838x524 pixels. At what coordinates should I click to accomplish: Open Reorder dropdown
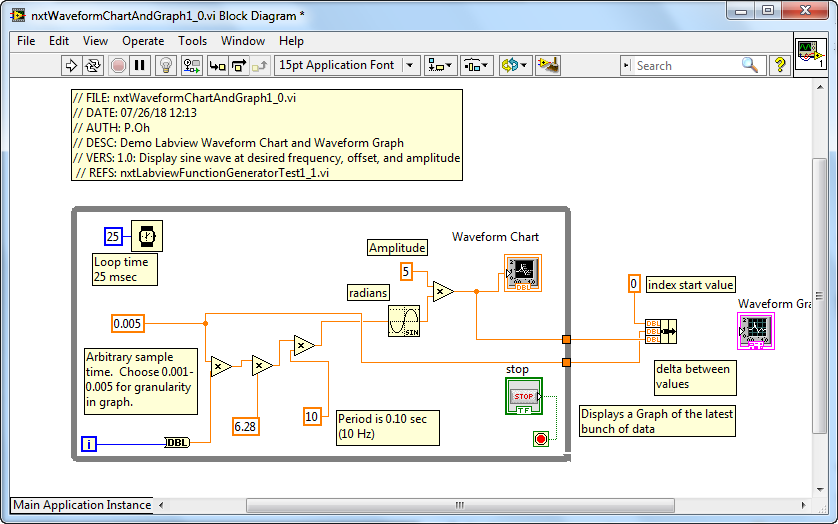pyautogui.click(x=515, y=66)
